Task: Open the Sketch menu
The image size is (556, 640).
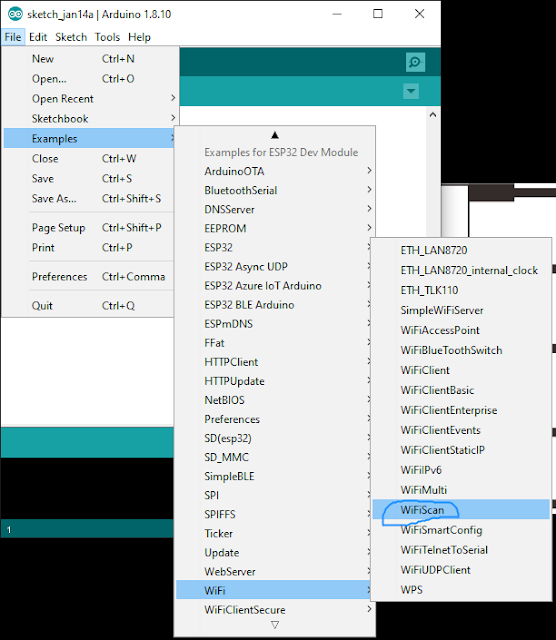Action: tap(71, 37)
